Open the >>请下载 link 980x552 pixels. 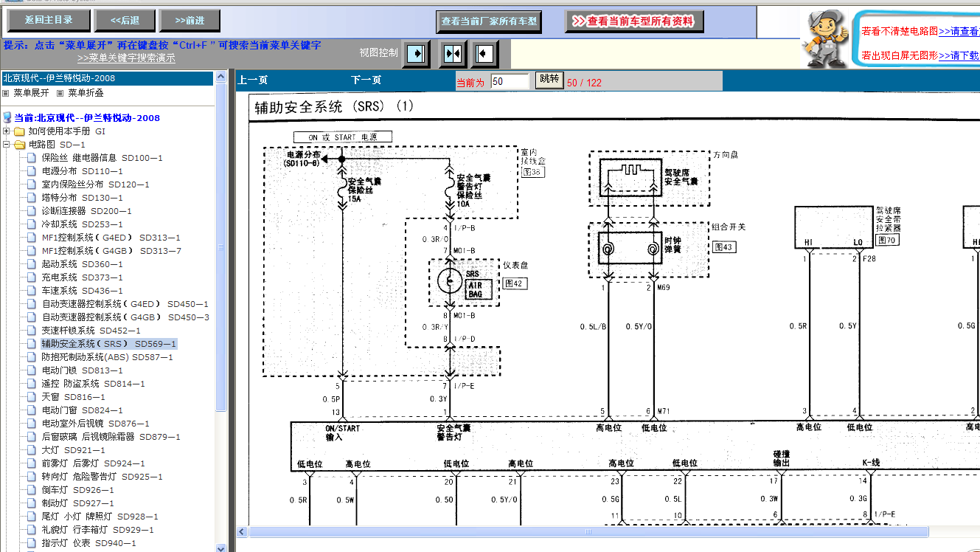[x=959, y=55]
